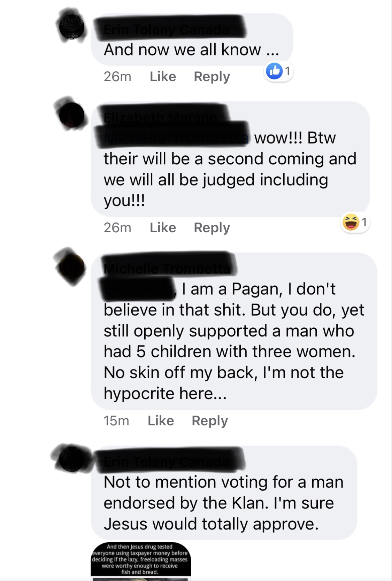Open the last commenter's profile picture
This screenshot has width=392, height=581.
pyautogui.click(x=72, y=459)
